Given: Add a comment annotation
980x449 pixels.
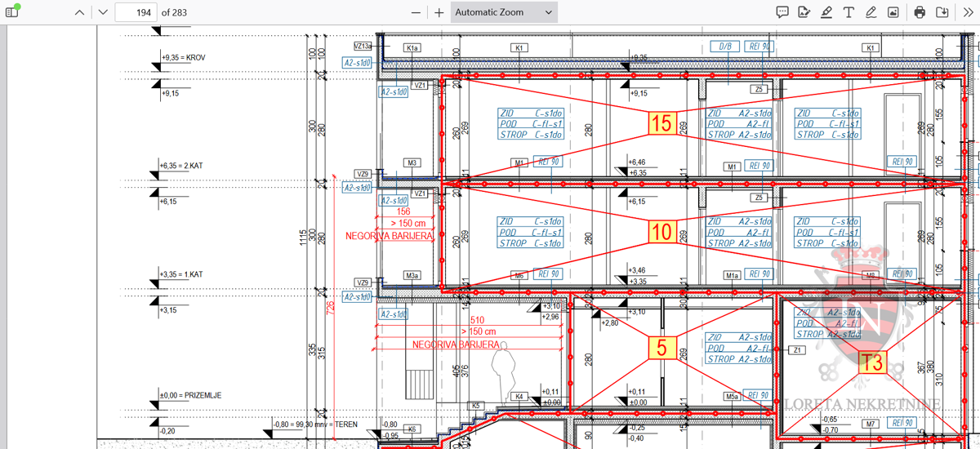Looking at the screenshot, I should pyautogui.click(x=782, y=12).
